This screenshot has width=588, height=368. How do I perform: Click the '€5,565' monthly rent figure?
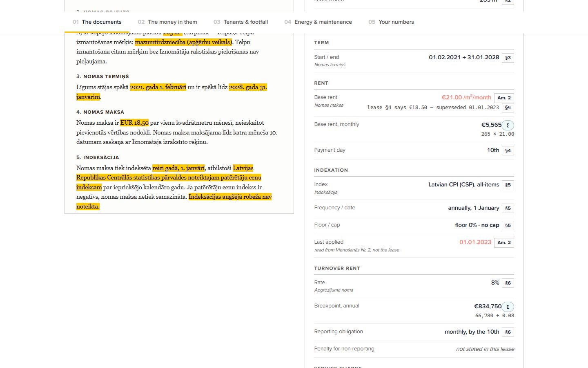click(491, 125)
